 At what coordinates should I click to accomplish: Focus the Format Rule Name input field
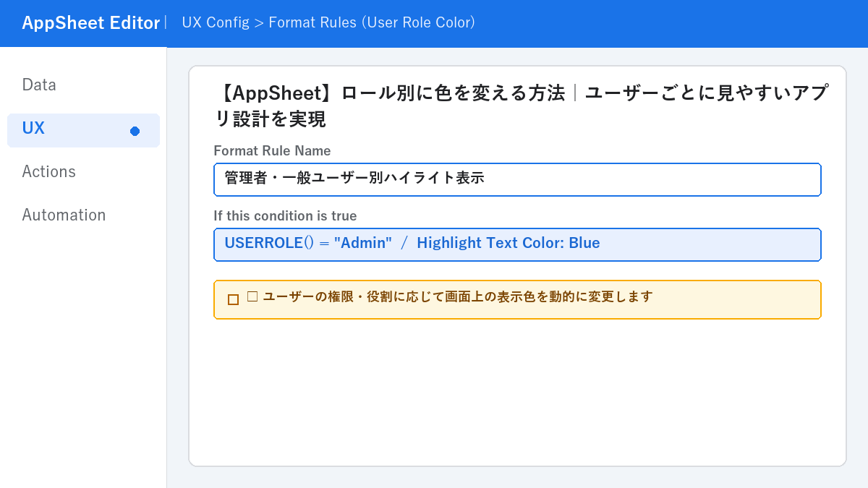click(x=517, y=179)
